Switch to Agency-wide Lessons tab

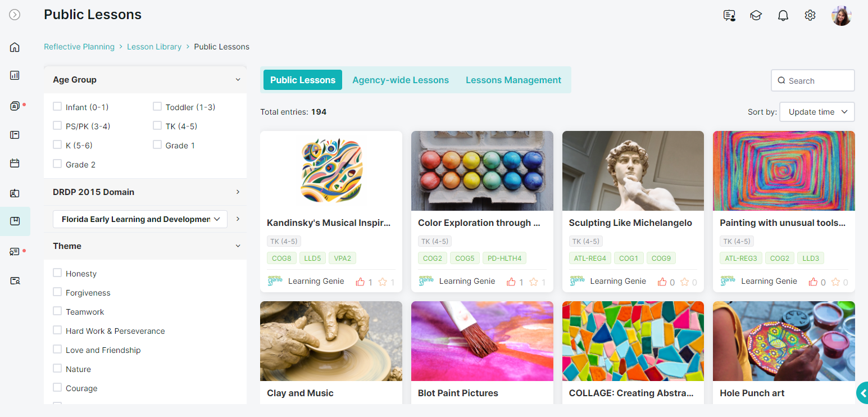[401, 80]
